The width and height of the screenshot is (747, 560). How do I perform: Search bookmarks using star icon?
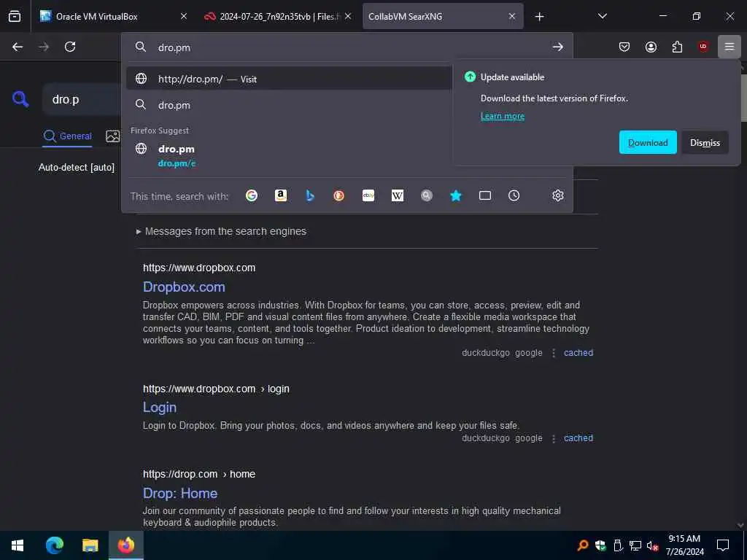click(456, 195)
